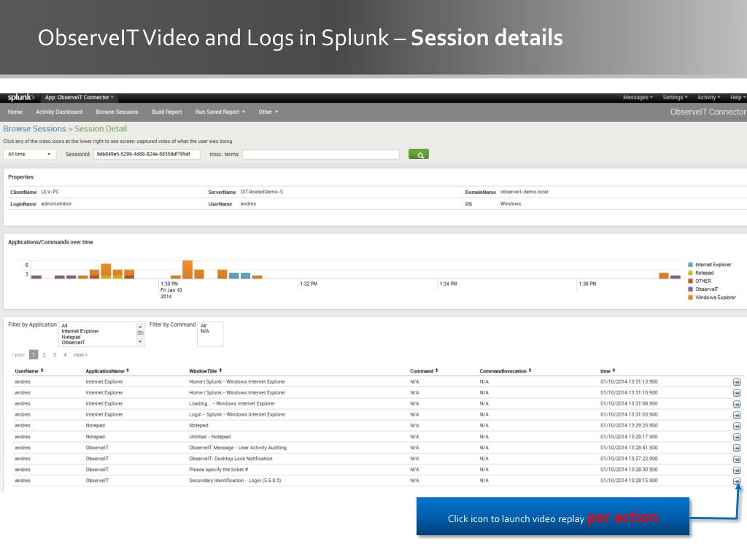Click the tallest orange chart bar

tap(187, 270)
